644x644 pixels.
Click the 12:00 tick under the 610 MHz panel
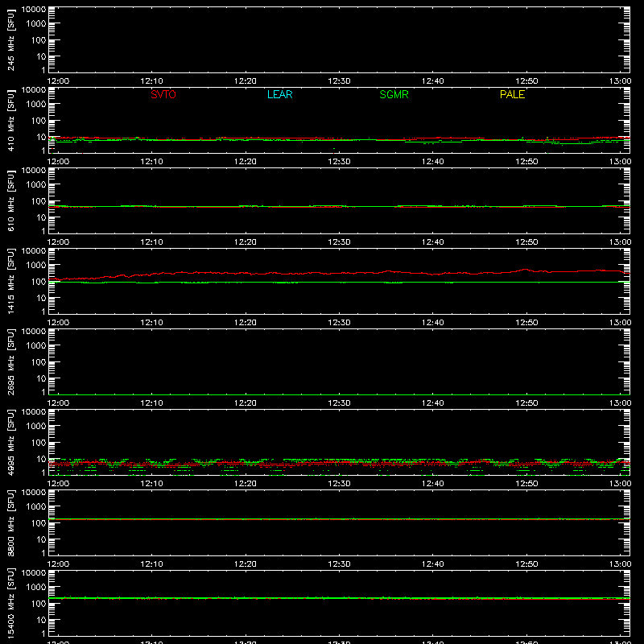pos(58,242)
